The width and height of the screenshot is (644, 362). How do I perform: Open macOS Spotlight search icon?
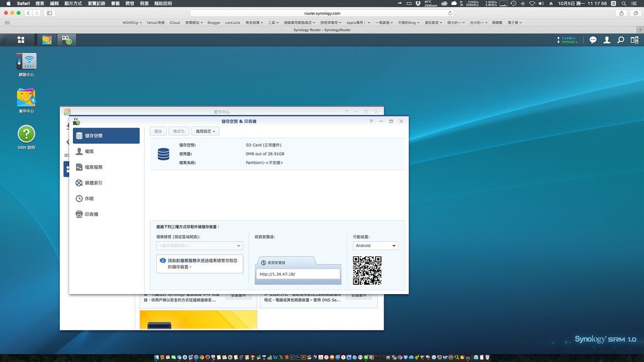(x=624, y=3)
